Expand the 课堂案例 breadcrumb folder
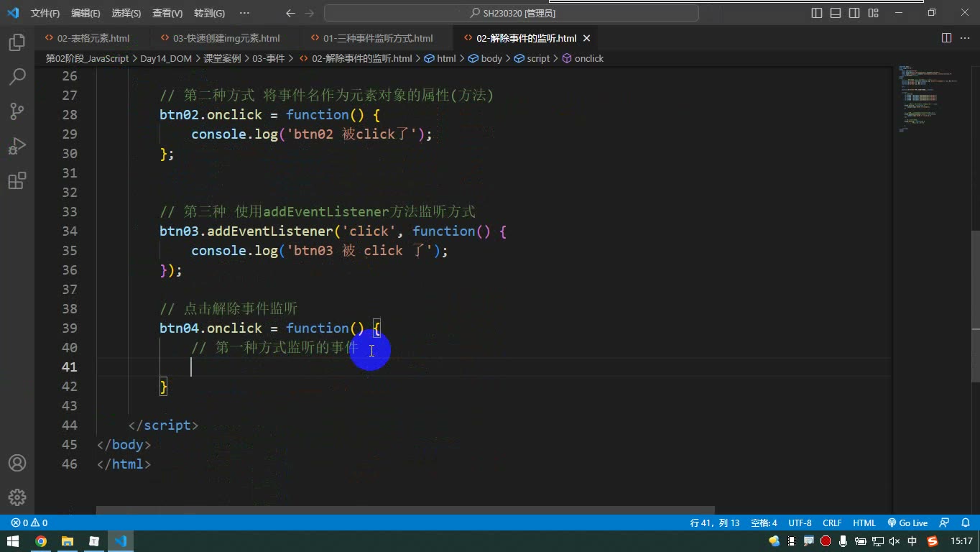980x552 pixels. click(x=222, y=59)
